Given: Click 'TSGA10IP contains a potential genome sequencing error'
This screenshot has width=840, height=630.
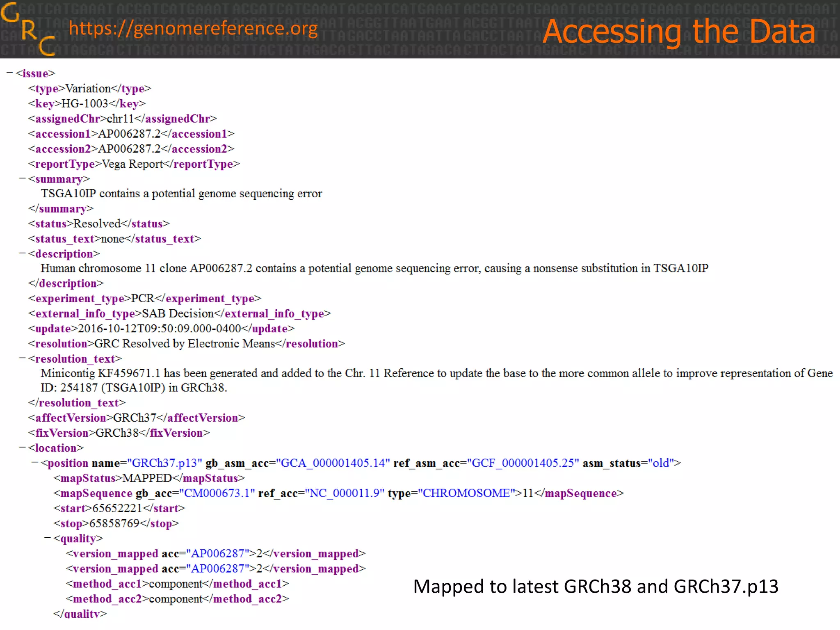Looking at the screenshot, I should click(181, 194).
